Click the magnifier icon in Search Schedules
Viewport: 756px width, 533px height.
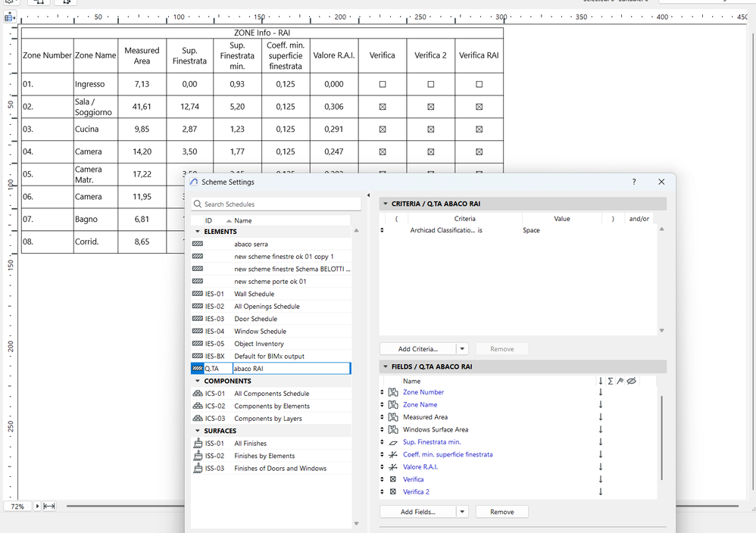[x=197, y=204]
